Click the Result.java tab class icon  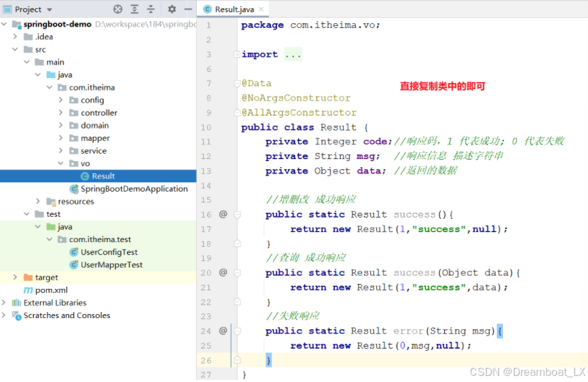pos(207,9)
